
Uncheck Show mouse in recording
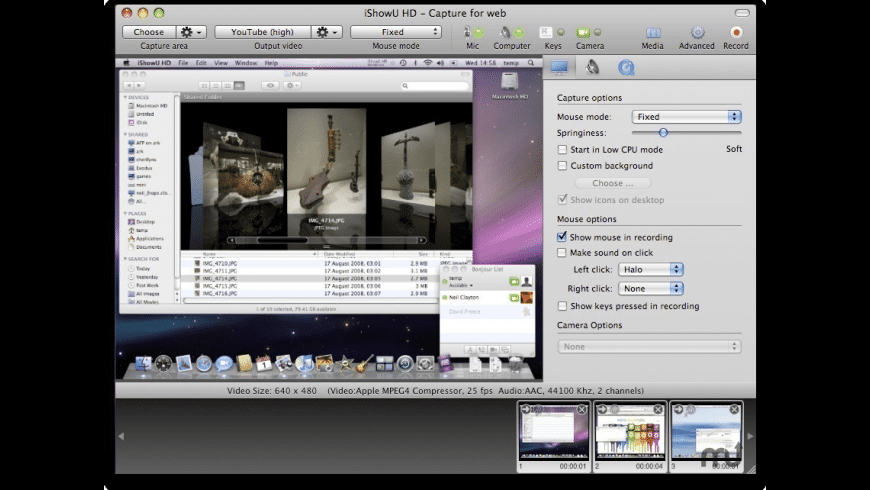click(x=563, y=237)
